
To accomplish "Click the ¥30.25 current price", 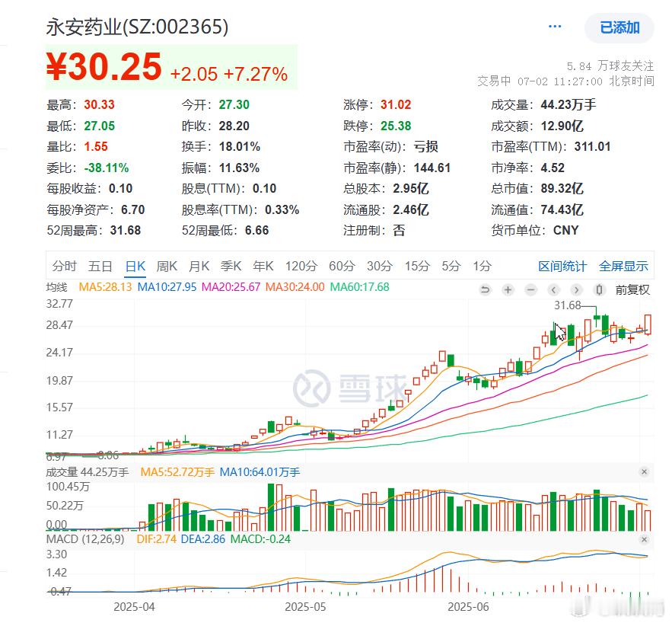I will click(104, 67).
